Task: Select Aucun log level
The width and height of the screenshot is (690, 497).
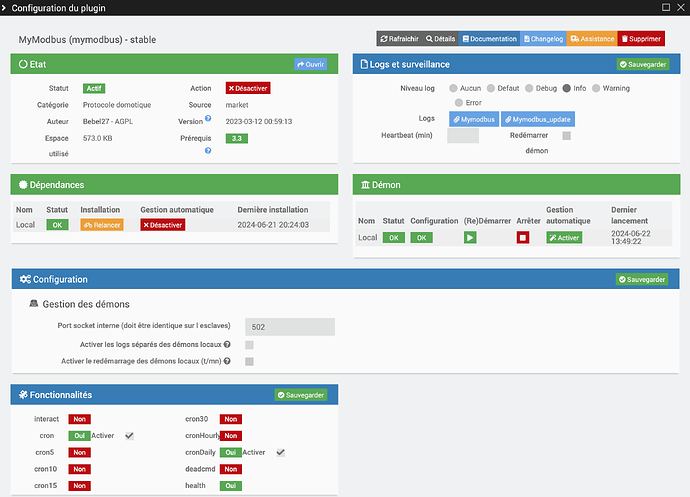Action: point(453,88)
